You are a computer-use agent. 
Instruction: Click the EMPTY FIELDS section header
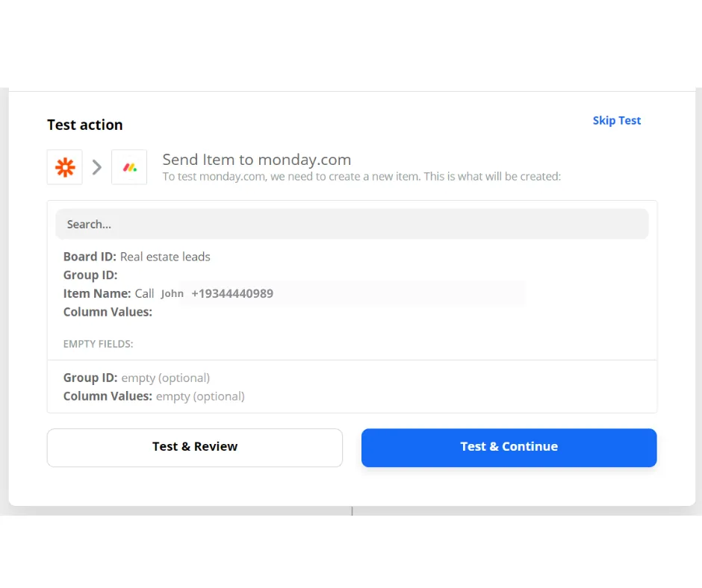click(99, 344)
